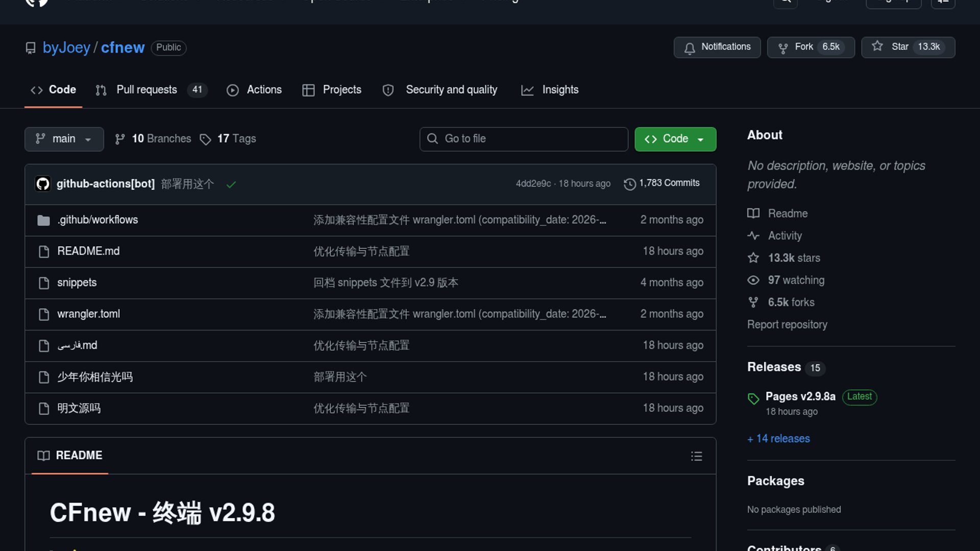This screenshot has width=980, height=551.
Task: Star the repository with Star button
Action: tap(908, 47)
